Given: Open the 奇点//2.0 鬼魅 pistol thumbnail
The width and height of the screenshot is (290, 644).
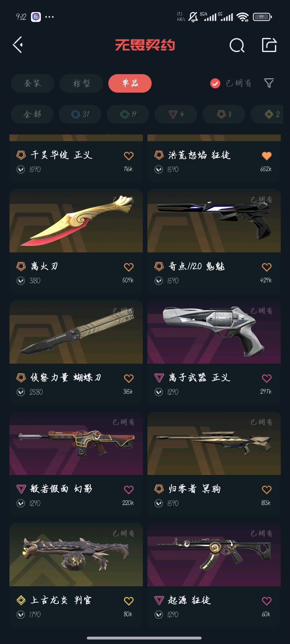Looking at the screenshot, I should pyautogui.click(x=214, y=221).
